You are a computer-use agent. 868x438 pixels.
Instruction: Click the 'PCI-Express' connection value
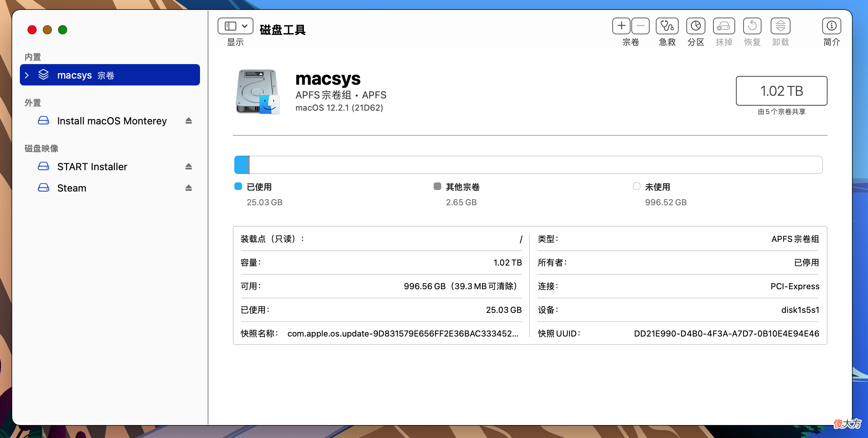pos(795,286)
